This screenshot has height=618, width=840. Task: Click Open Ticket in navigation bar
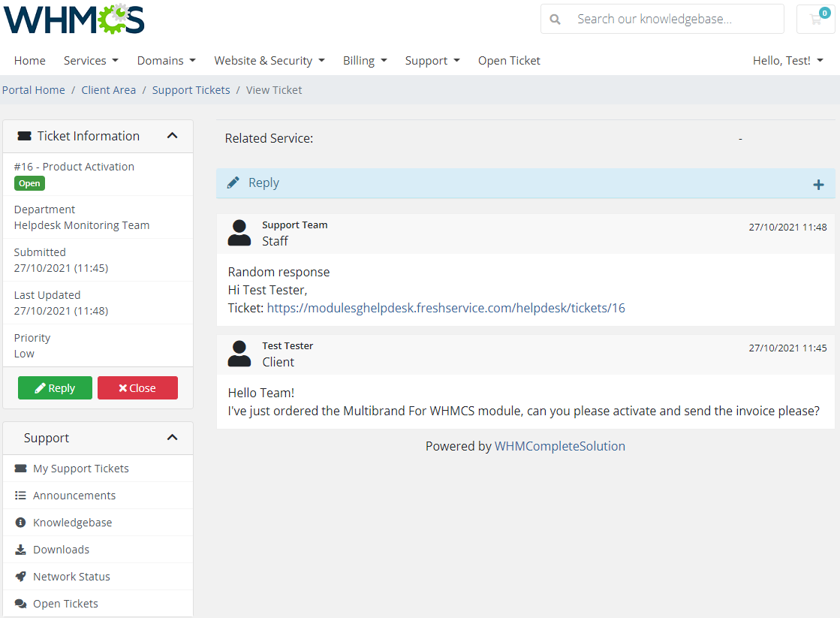coord(509,61)
